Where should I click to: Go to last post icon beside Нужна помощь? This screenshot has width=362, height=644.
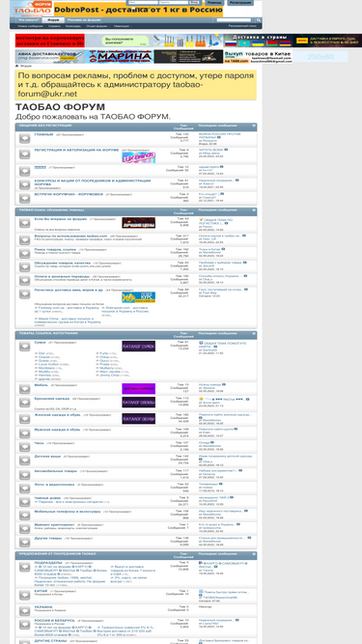click(x=224, y=384)
